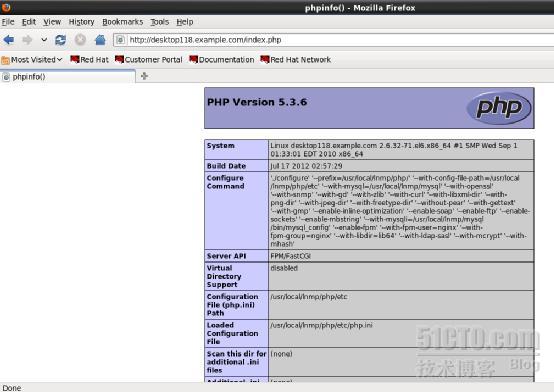
Task: Click the php logo image
Action: click(499, 108)
